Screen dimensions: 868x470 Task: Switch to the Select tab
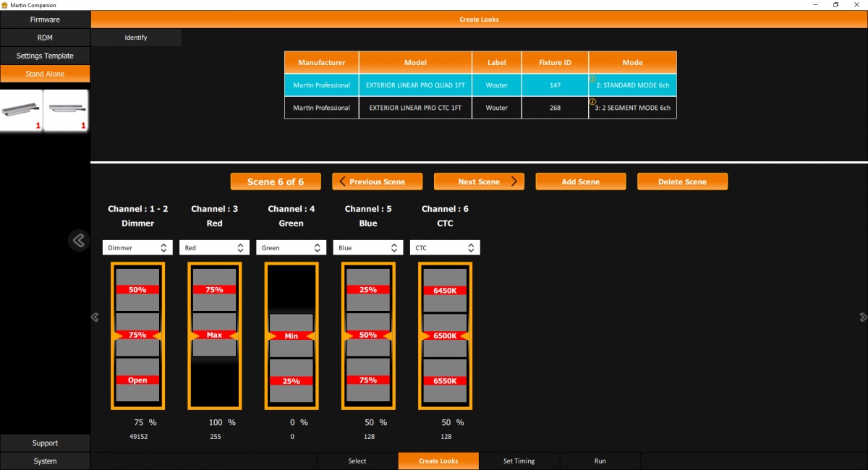click(x=357, y=461)
